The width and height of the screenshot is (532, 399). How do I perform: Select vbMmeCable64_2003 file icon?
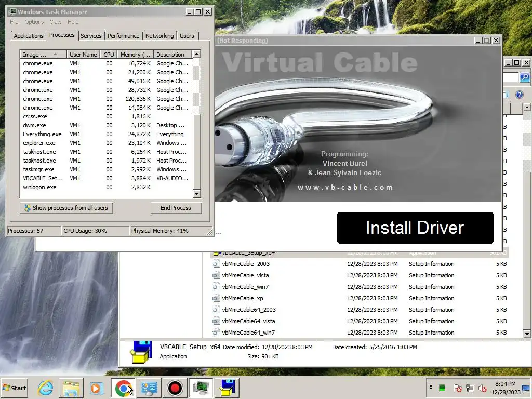[x=216, y=310]
